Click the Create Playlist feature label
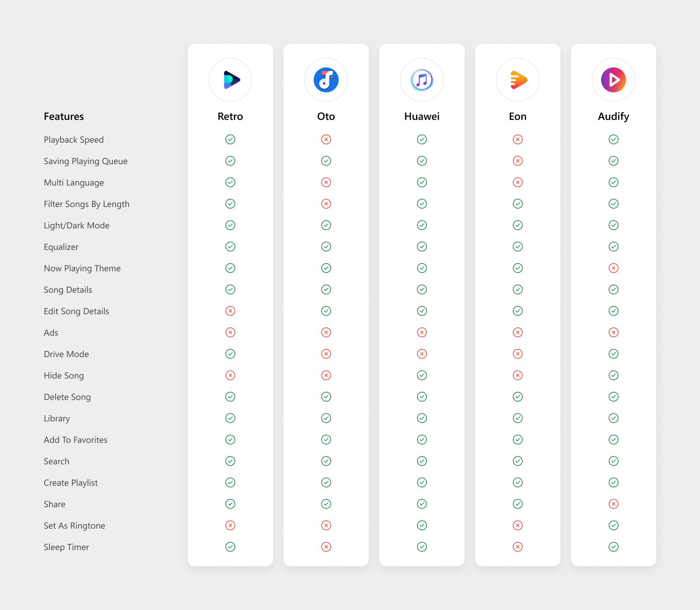The width and height of the screenshot is (700, 610). (x=71, y=483)
